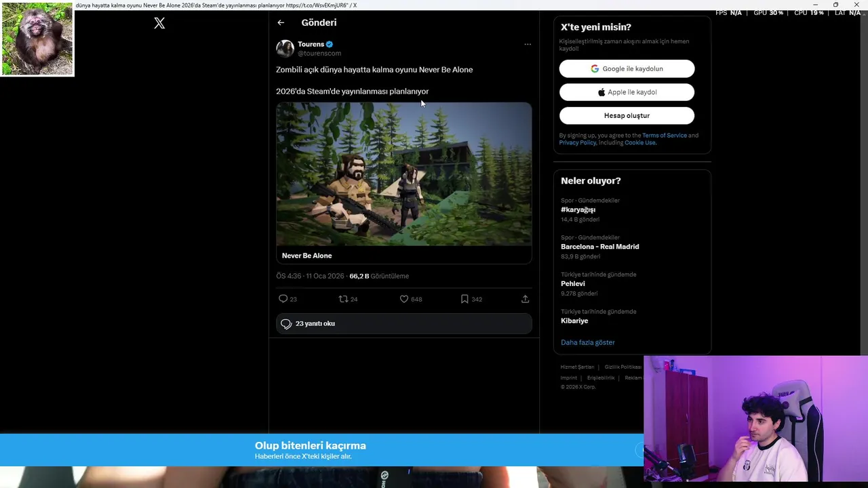
Task: Open the Privacy Policy link
Action: click(x=577, y=143)
